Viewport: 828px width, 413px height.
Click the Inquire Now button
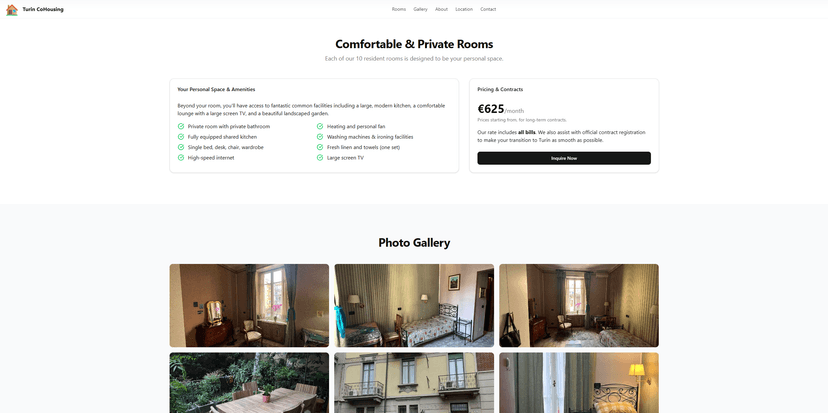pyautogui.click(x=564, y=158)
